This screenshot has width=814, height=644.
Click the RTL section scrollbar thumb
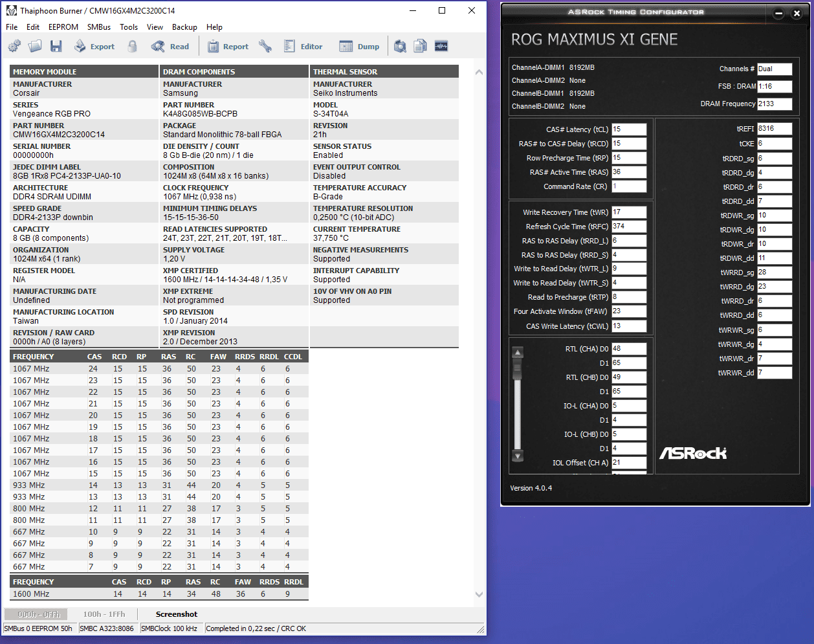[518, 369]
